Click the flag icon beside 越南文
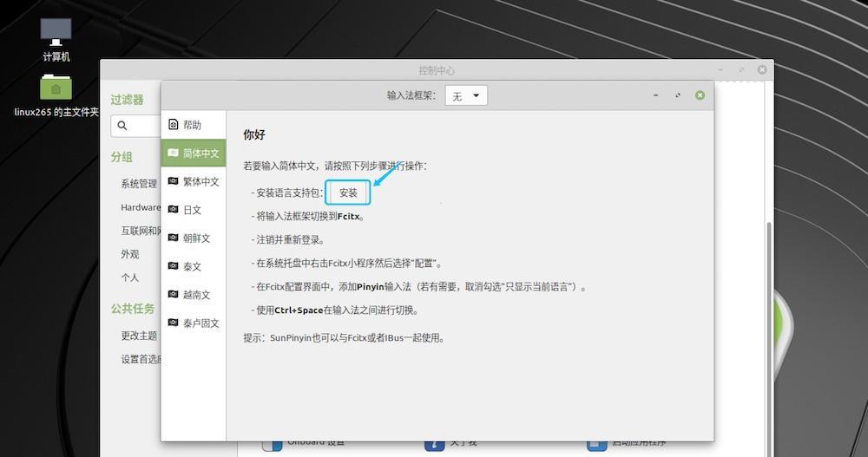The image size is (868, 457). [x=174, y=294]
